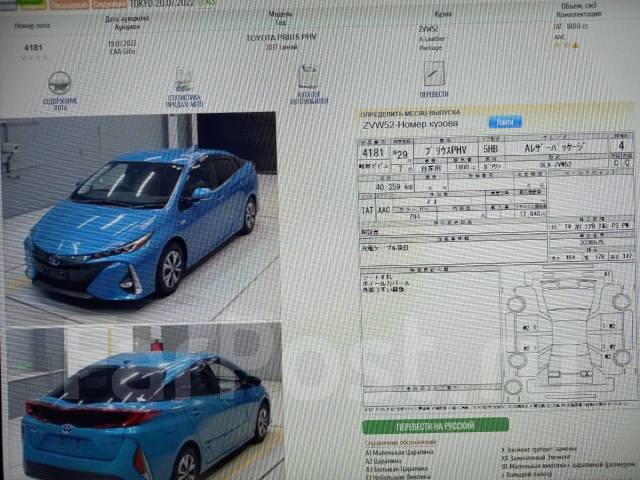This screenshot has width=640, height=480.
Task: Click the warning triangle icon near 1800 cc
Action: pyautogui.click(x=576, y=45)
